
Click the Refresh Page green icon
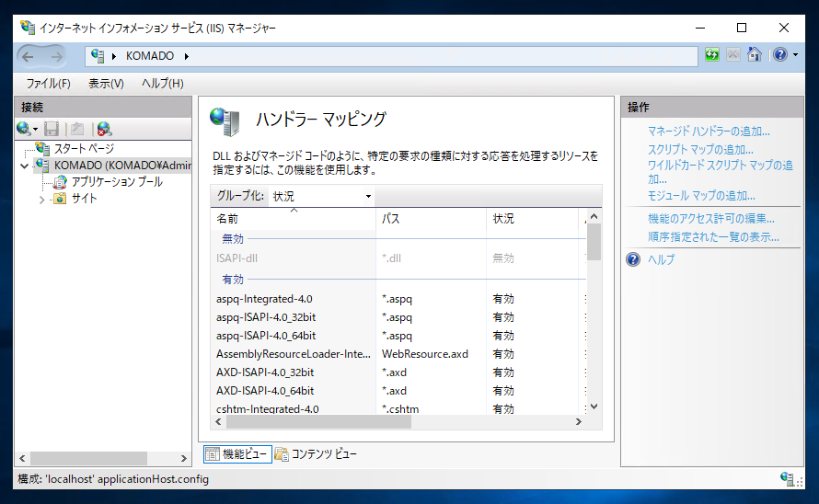click(x=712, y=54)
